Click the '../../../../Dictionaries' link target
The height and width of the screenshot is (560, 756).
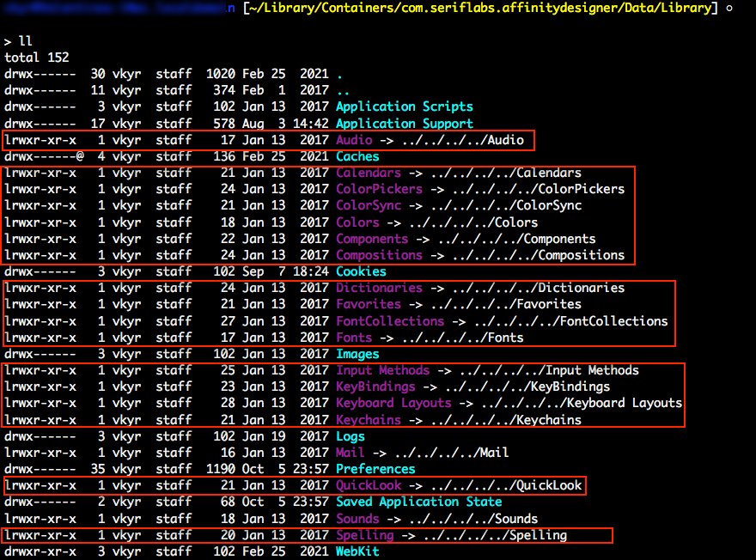point(538,288)
